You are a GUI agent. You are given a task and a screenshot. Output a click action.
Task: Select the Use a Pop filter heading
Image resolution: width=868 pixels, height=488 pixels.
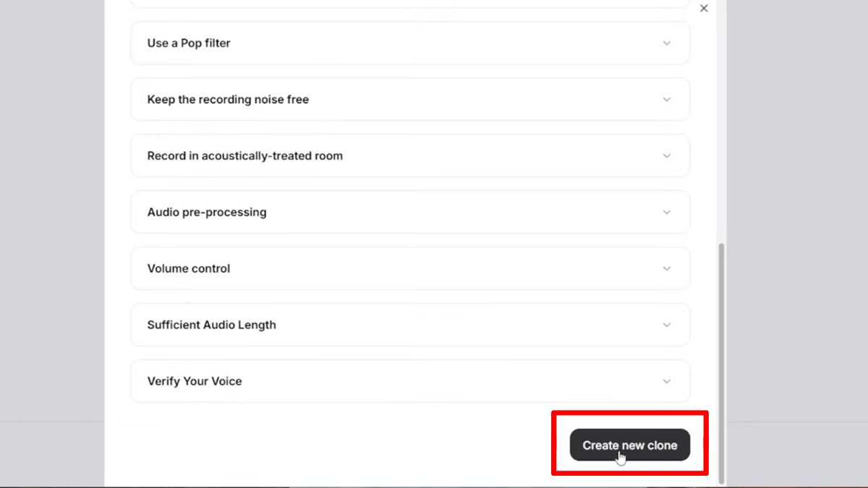click(189, 43)
